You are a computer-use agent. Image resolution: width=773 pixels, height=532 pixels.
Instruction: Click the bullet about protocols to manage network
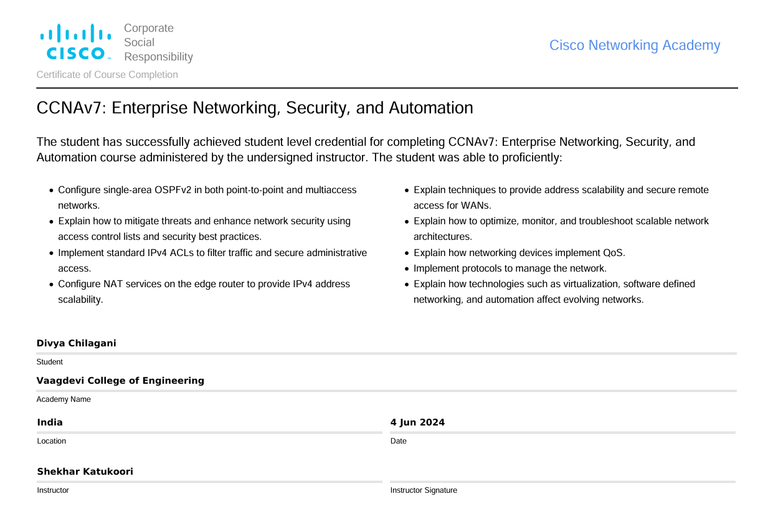click(510, 268)
